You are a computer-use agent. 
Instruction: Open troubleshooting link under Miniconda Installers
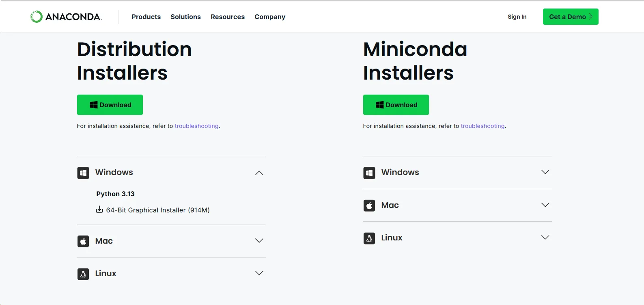coord(482,126)
